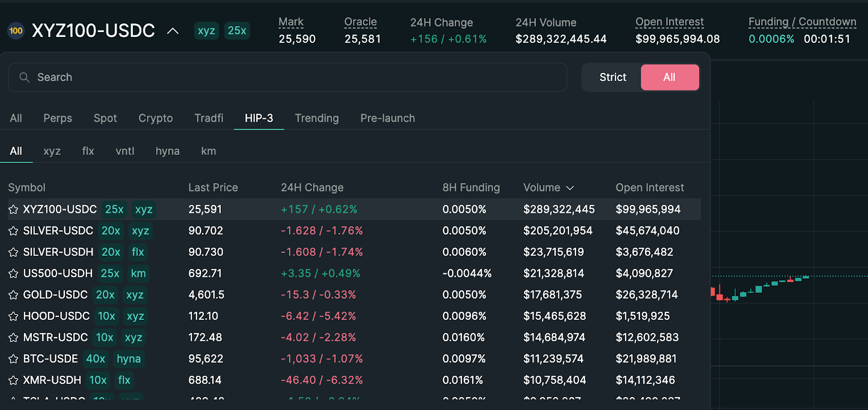Click the search magnifier icon
The image size is (868, 410).
[24, 78]
